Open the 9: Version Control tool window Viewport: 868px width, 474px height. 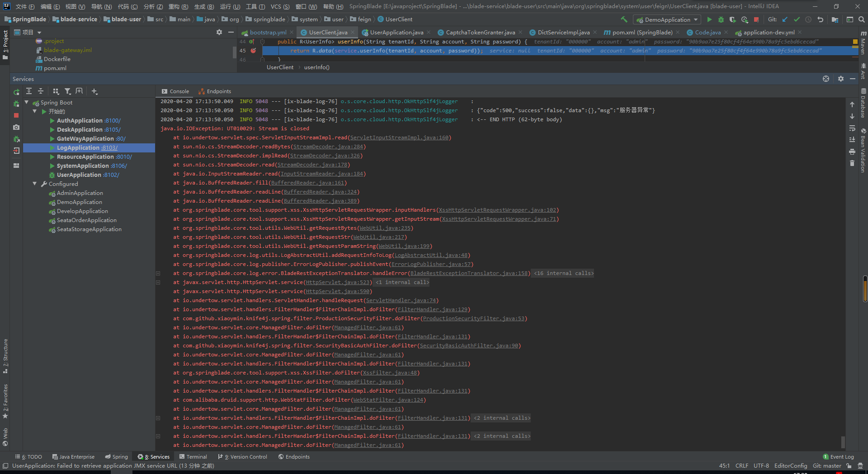243,457
